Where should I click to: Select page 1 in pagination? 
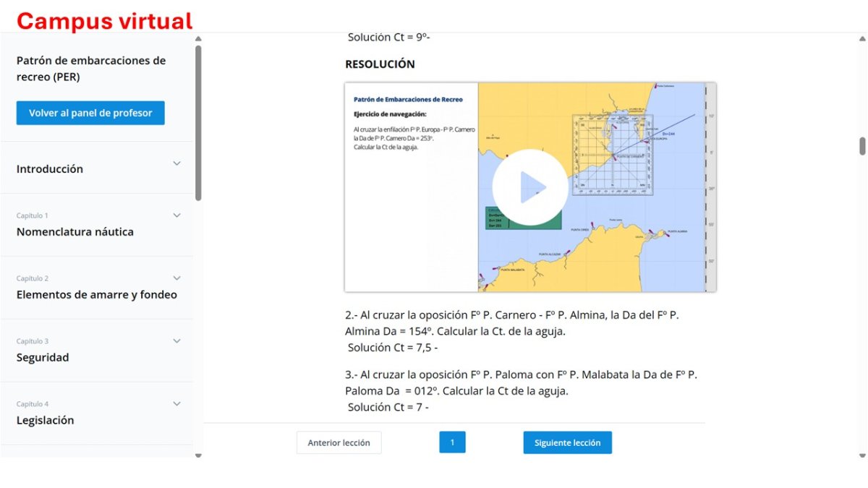(452, 442)
